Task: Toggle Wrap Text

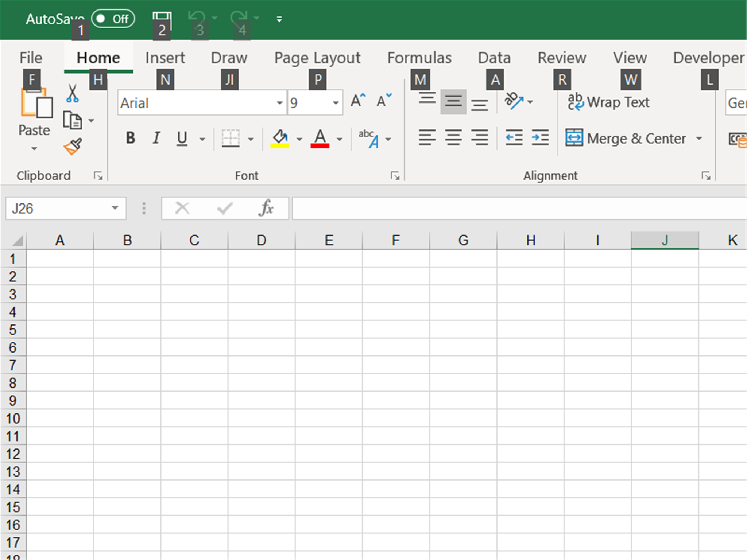Action: tap(608, 102)
